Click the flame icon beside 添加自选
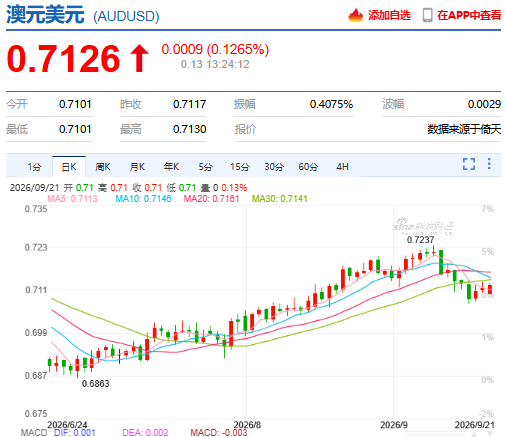This screenshot has height=437, width=506. [355, 15]
